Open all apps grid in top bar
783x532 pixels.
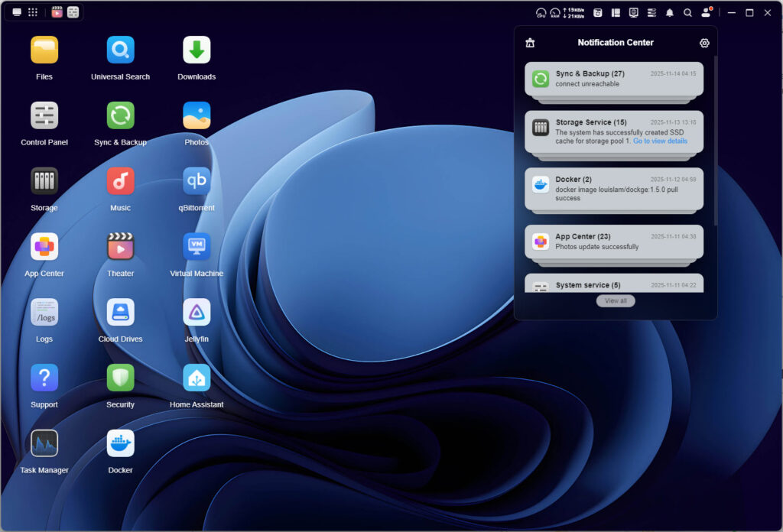coord(33,12)
